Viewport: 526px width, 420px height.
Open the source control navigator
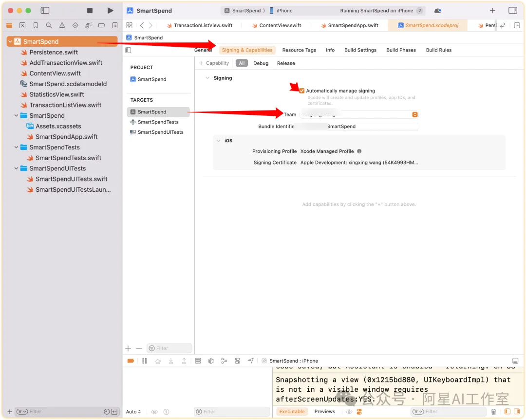pyautogui.click(x=22, y=25)
